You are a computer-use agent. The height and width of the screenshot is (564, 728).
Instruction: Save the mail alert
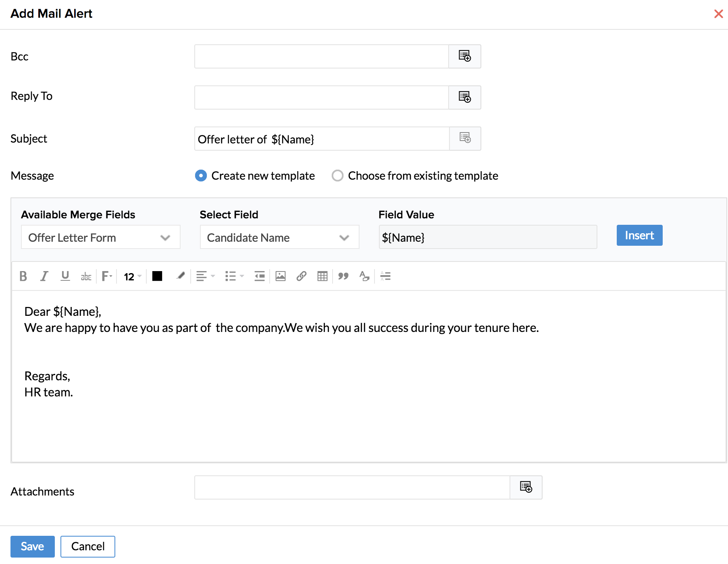(32, 546)
